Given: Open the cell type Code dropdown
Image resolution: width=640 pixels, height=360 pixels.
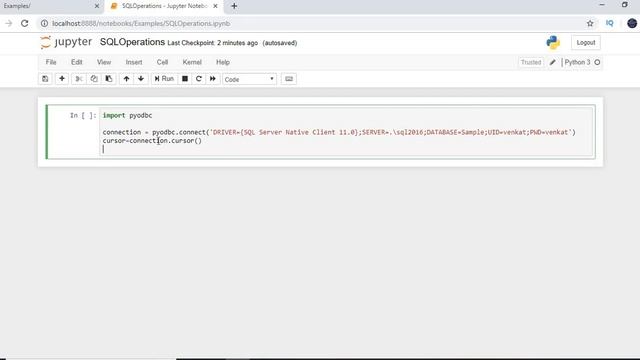Looking at the screenshot, I should pos(249,79).
